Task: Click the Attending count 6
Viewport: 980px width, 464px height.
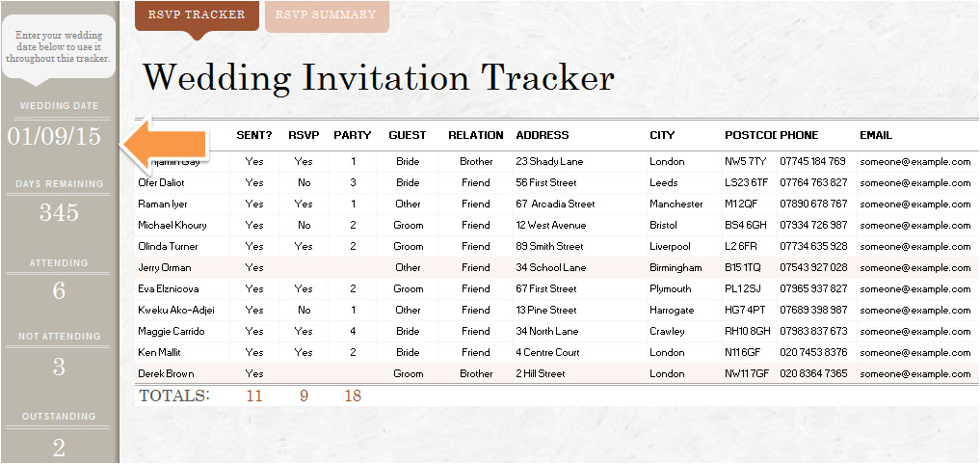Action: (59, 290)
